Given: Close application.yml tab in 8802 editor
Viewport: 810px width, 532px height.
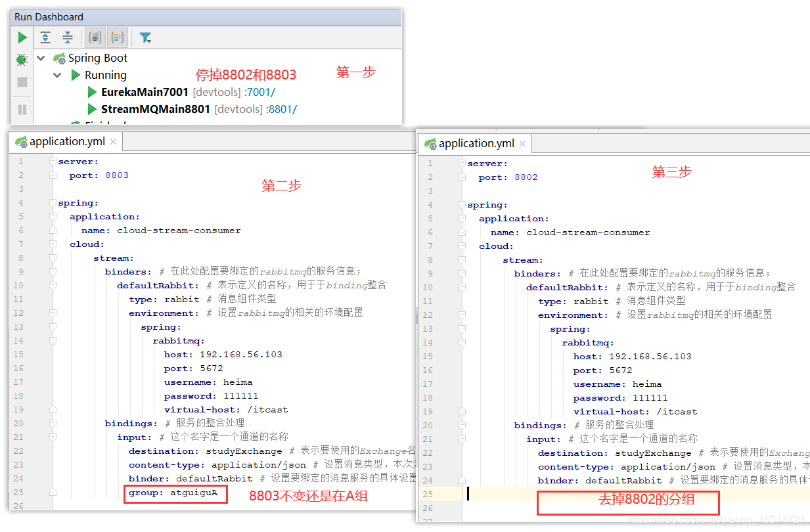Looking at the screenshot, I should click(x=522, y=143).
